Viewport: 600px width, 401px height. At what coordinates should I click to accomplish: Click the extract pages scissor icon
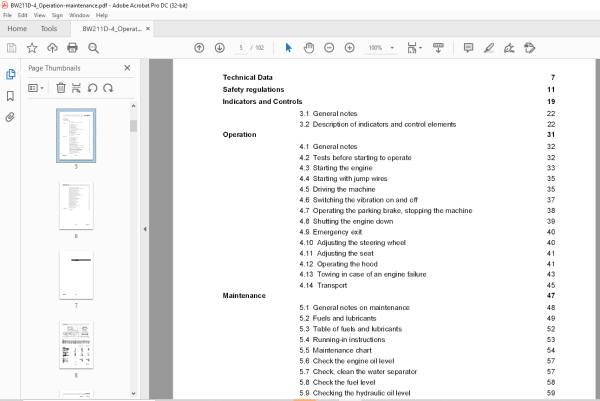pos(76,88)
